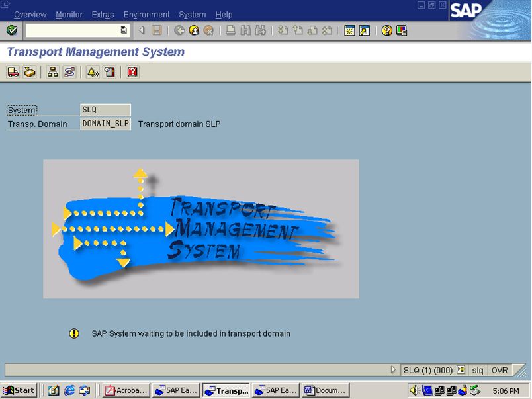
Task: Click the SAP logo in the title bar
Action: tap(466, 10)
